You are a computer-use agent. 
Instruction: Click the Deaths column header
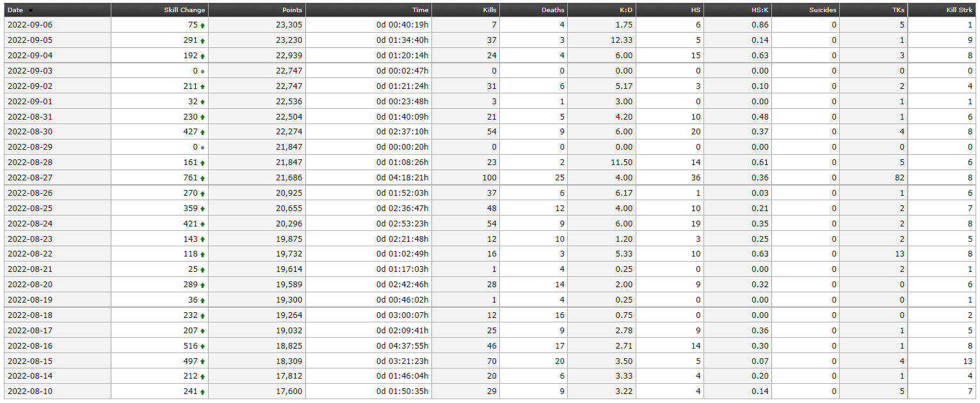pyautogui.click(x=553, y=10)
